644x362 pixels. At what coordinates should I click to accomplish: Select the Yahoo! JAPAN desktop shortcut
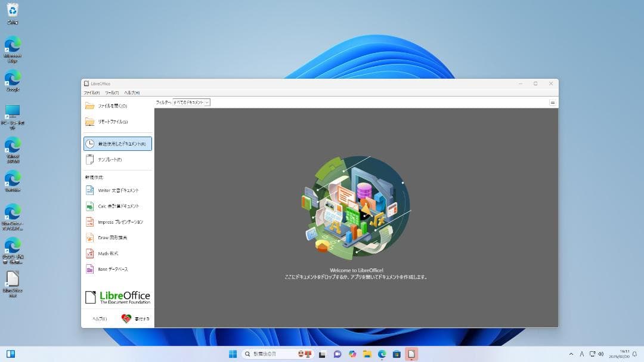pyautogui.click(x=13, y=150)
